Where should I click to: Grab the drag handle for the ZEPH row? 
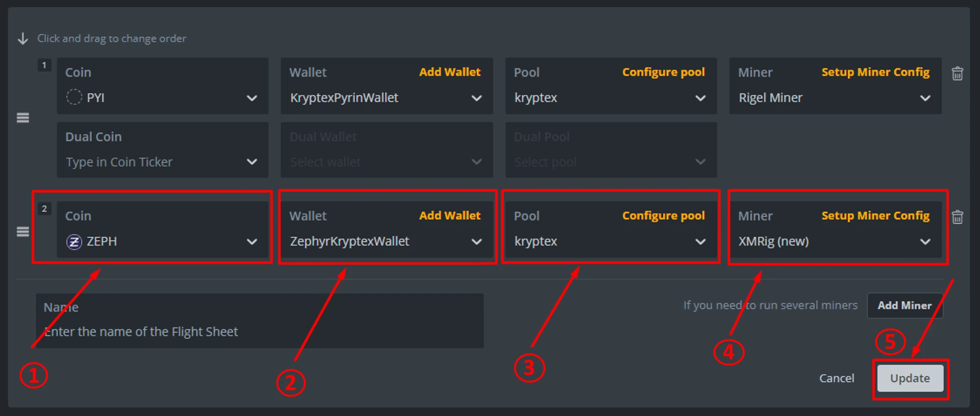pos(23,231)
